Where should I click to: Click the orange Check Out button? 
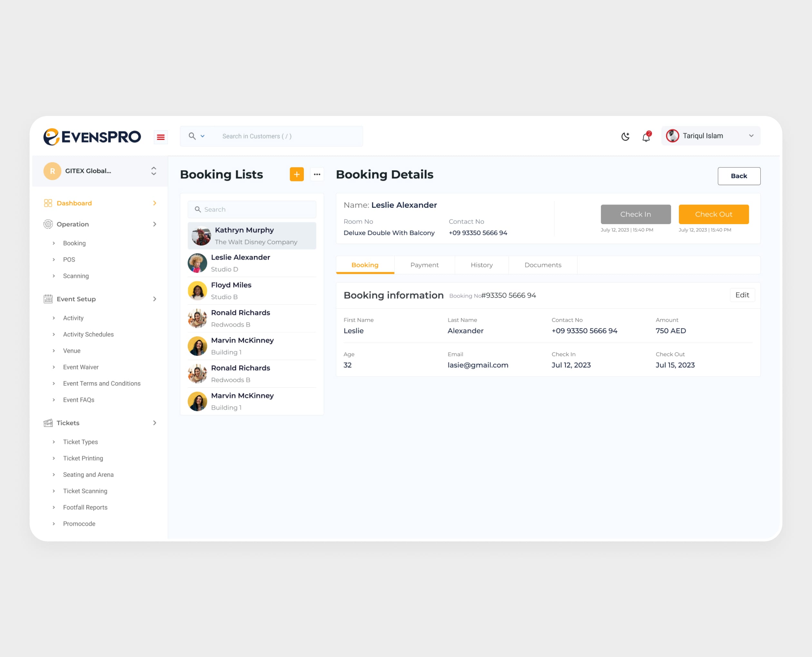pyautogui.click(x=713, y=214)
